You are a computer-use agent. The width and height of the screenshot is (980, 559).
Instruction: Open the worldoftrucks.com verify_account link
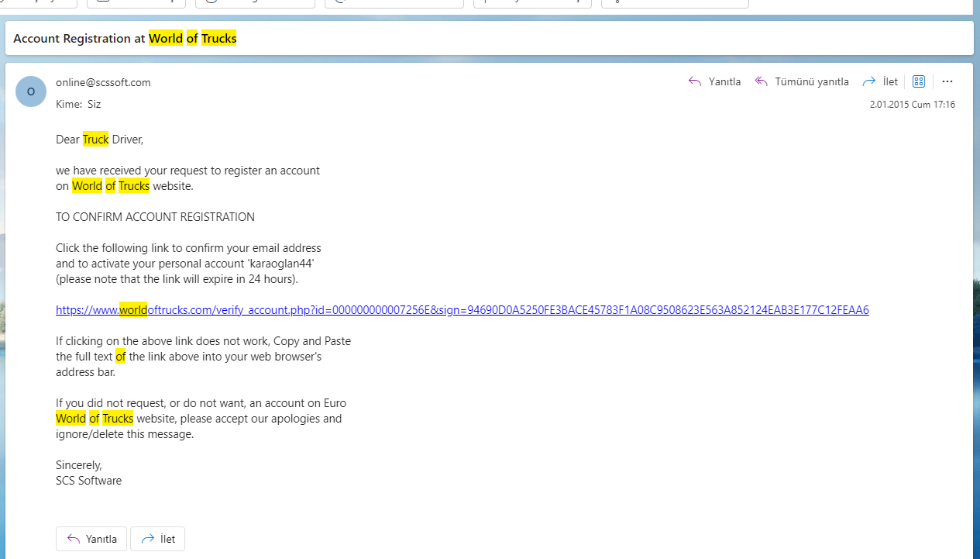coord(462,310)
